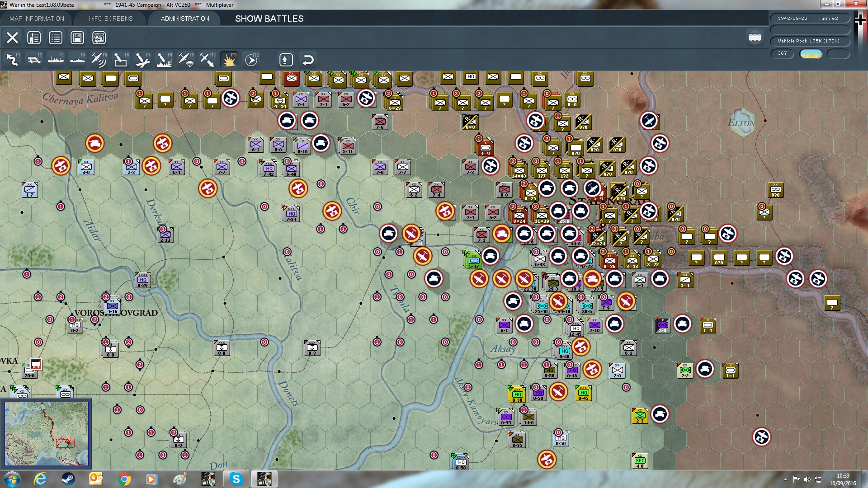Click the save game floppy disk icon
868x488 pixels.
77,38
